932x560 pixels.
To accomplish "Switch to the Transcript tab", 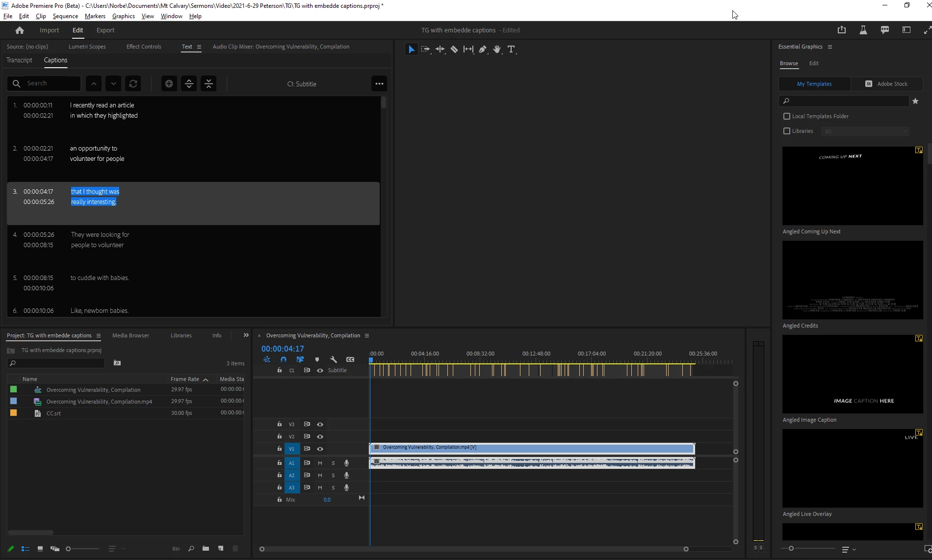I will point(19,60).
